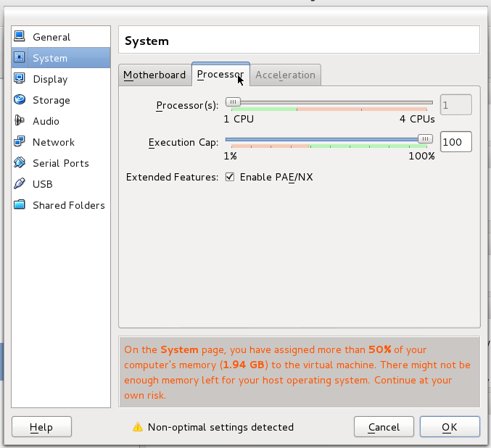Click the Storage disc icon in sidebar
491x448 pixels.
click(20, 99)
